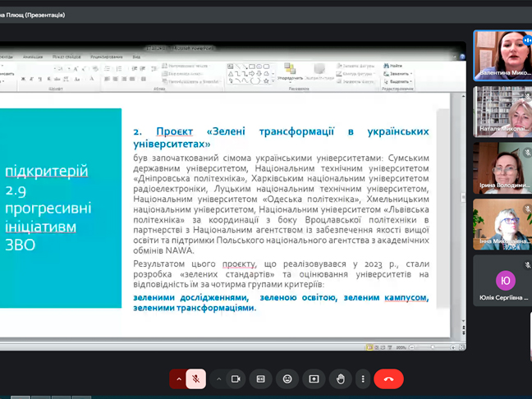The height and width of the screenshot is (399, 532).
Task: Open the Заменить dropdown in the ribbon
Action: click(398, 73)
